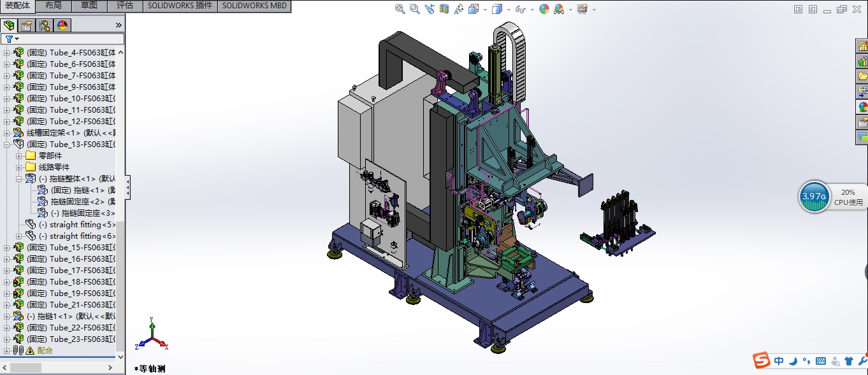Open the Design Library in task pane

pos(862,61)
